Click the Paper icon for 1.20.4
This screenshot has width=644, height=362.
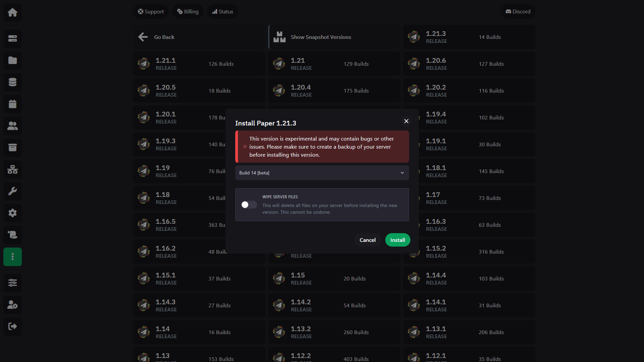click(279, 91)
